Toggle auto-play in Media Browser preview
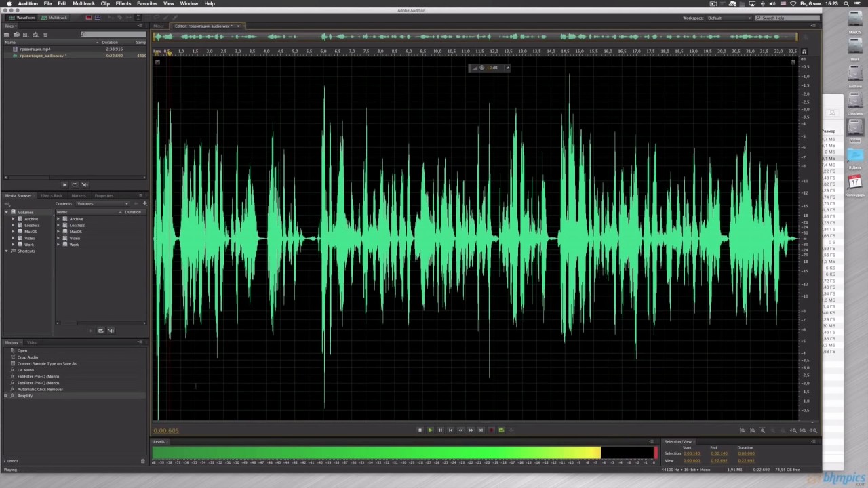This screenshot has height=488, width=868. coord(111,331)
